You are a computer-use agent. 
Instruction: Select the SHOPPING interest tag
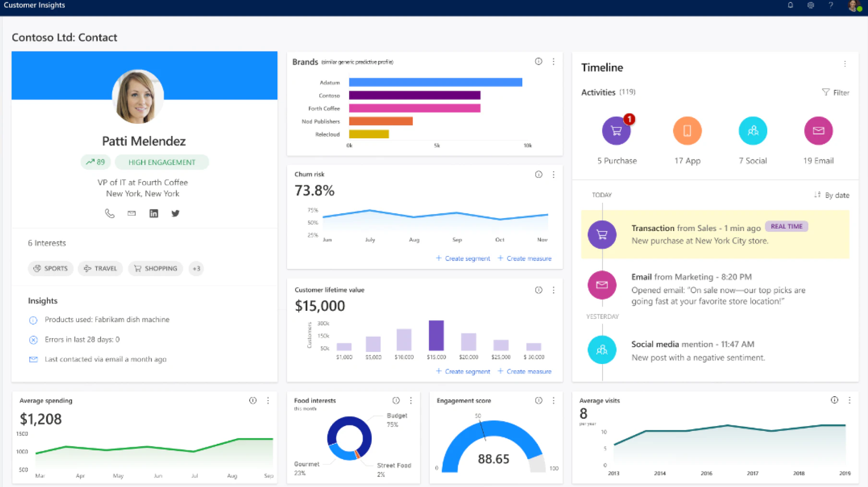click(x=156, y=268)
